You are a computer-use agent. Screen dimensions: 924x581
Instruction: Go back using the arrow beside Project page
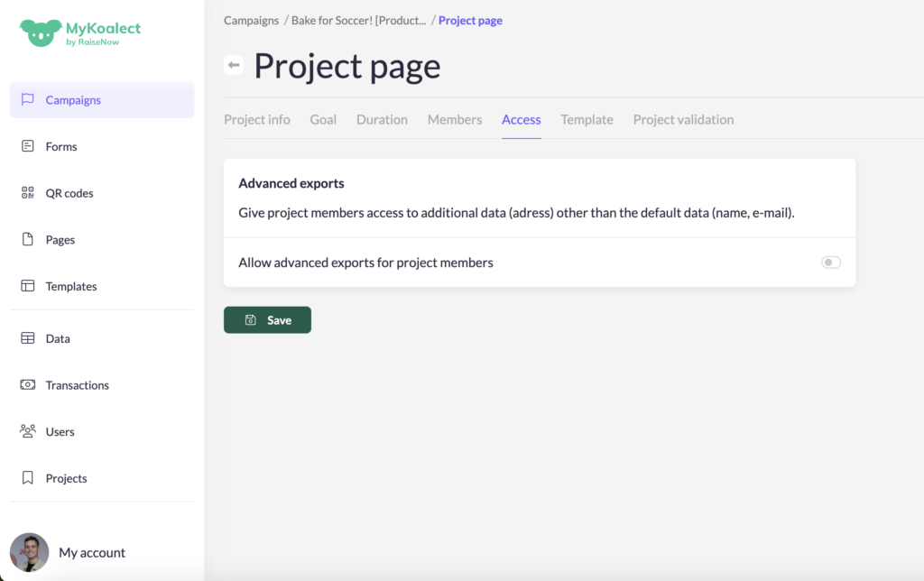(x=234, y=65)
